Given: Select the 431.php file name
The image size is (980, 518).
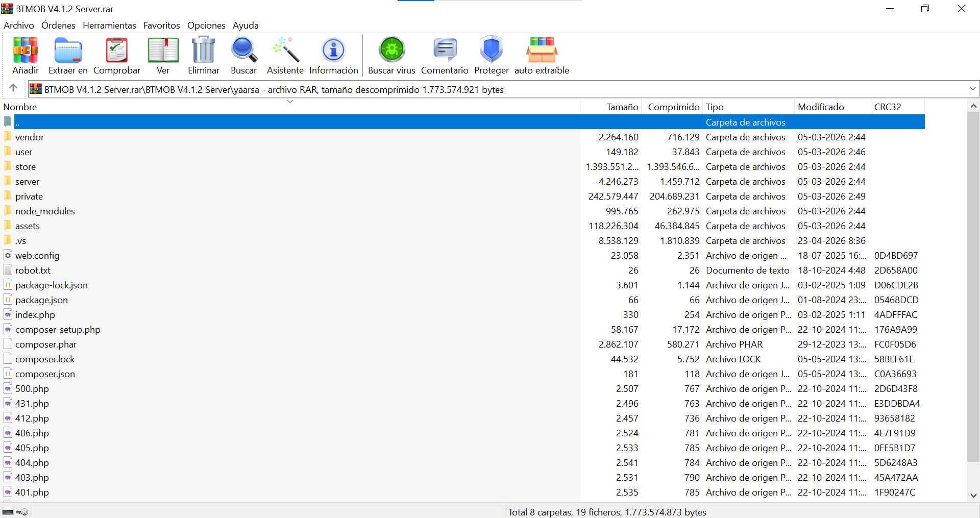Looking at the screenshot, I should coord(32,404).
